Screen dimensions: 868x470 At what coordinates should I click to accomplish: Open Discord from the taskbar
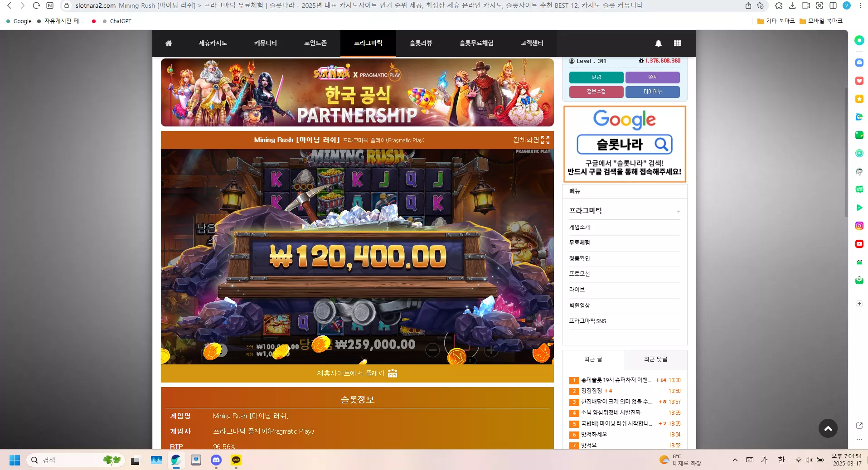tap(216, 460)
